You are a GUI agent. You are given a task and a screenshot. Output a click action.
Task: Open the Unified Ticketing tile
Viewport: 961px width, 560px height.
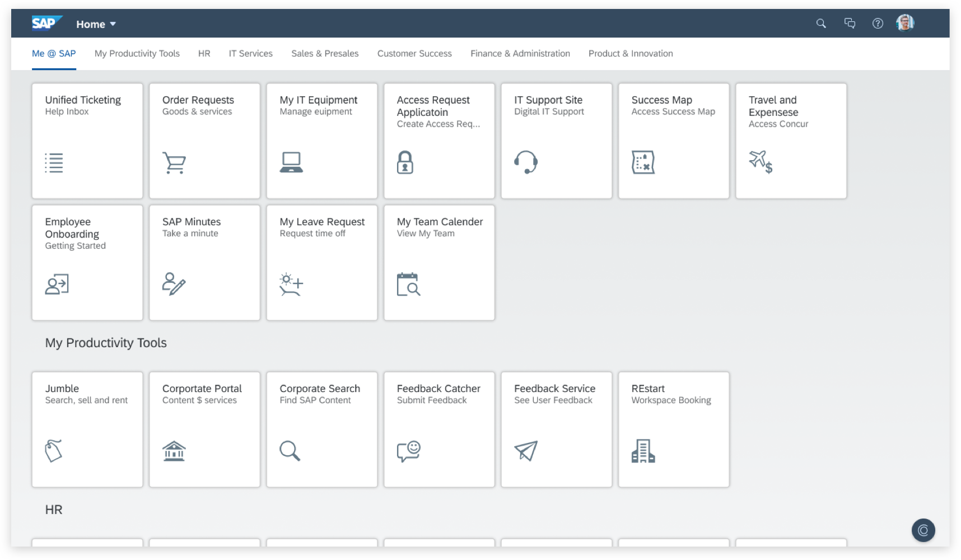[x=87, y=141]
